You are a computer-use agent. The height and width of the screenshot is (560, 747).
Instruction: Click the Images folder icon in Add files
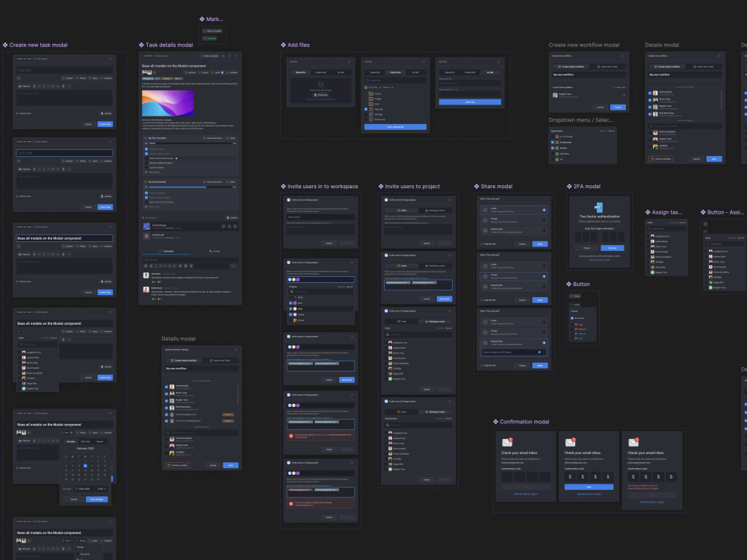371,99
